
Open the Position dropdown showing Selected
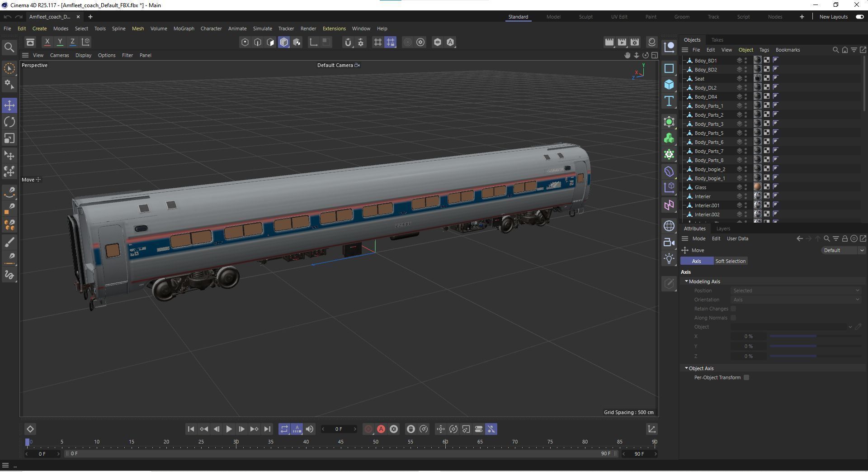point(796,291)
